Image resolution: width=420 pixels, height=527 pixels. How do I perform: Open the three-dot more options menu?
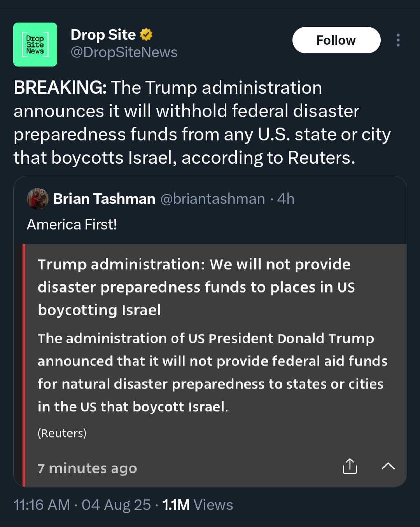pyautogui.click(x=398, y=40)
